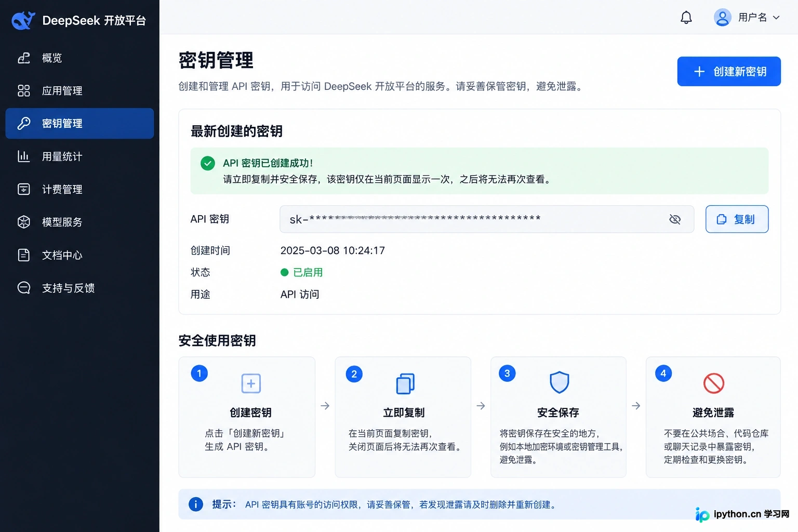Open 用量统计 in the sidebar
The height and width of the screenshot is (532, 798).
pyautogui.click(x=79, y=156)
